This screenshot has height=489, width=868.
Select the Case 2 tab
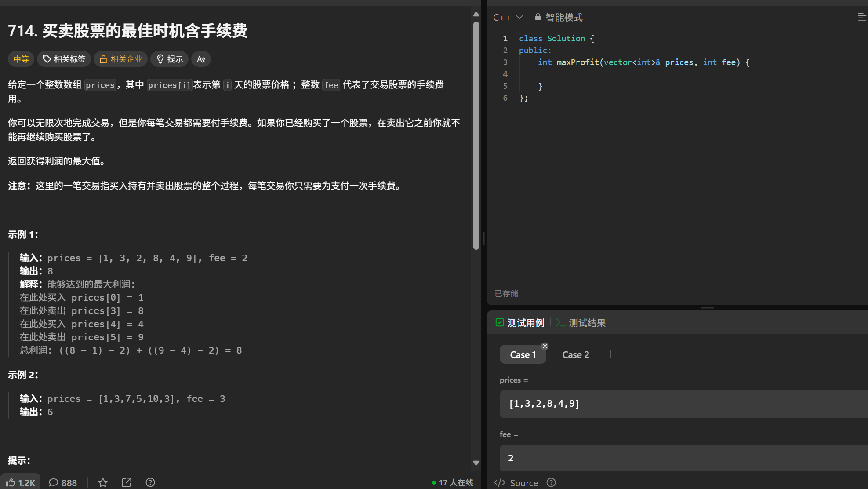point(575,354)
